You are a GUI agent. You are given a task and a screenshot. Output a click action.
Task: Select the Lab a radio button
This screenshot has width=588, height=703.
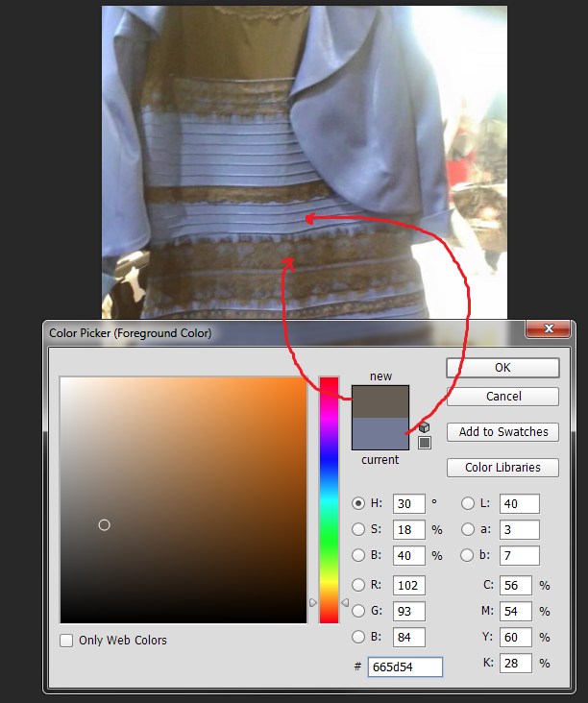coord(467,529)
